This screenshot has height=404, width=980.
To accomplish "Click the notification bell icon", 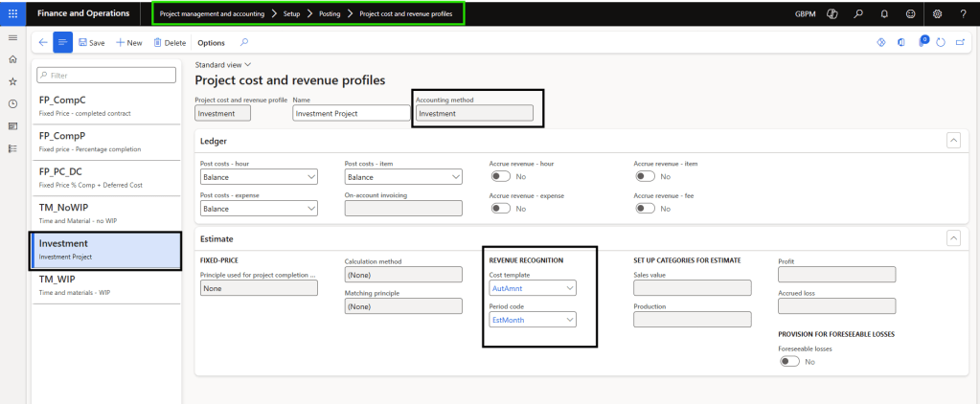I will tap(881, 13).
